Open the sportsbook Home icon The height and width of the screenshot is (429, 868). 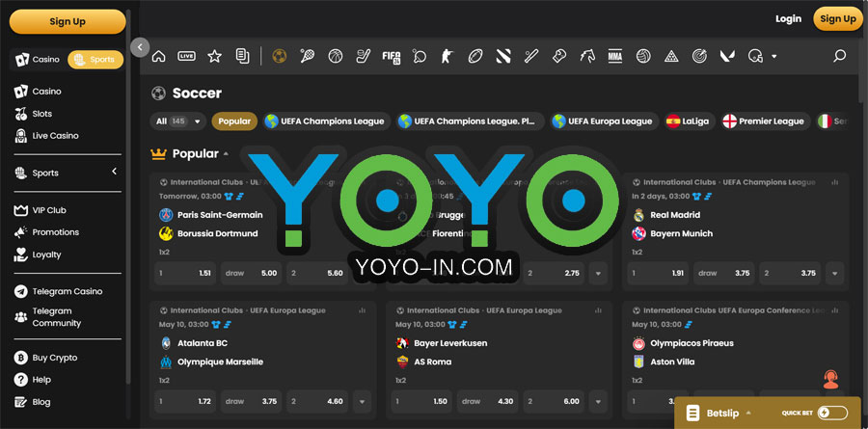(159, 56)
